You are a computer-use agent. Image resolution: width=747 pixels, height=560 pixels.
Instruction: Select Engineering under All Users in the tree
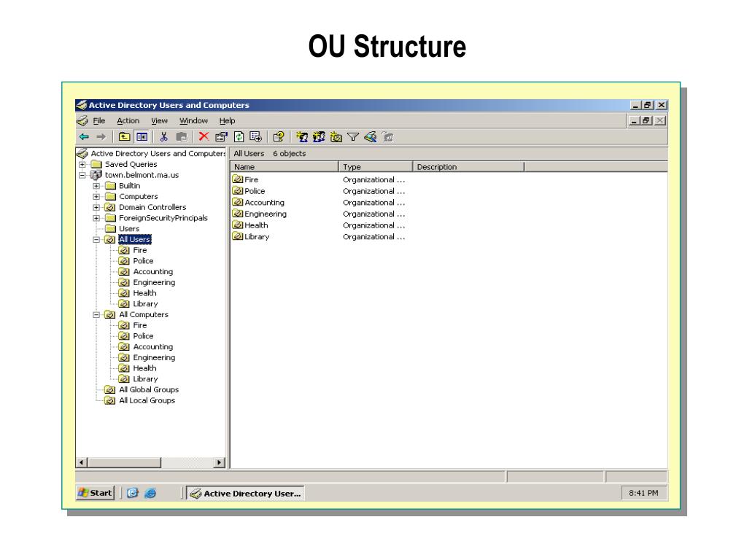[x=154, y=282]
